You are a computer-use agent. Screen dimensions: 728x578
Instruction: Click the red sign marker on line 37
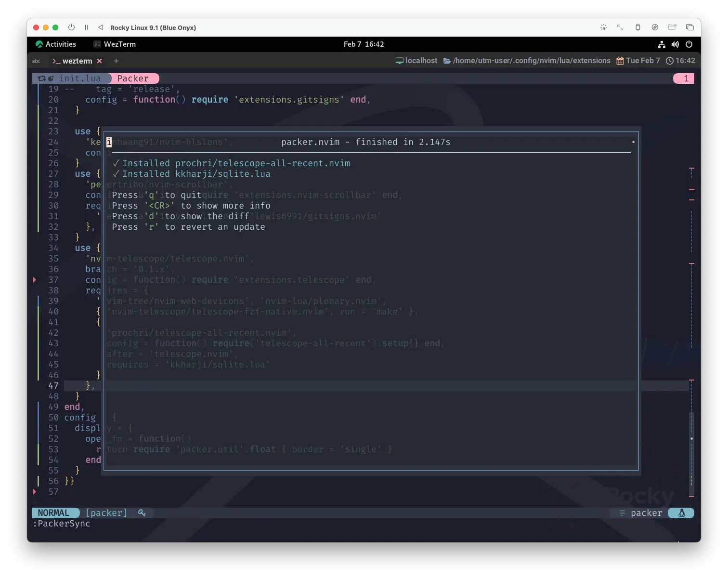tap(35, 280)
